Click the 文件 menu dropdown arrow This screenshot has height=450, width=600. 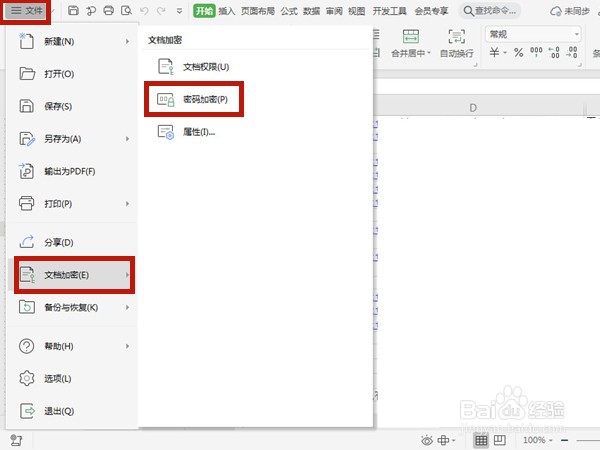point(53,11)
